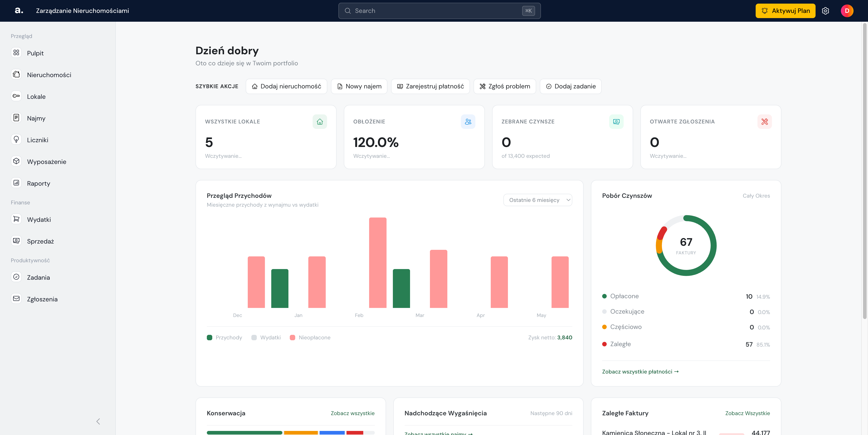
Task: Click the Pulpit dashboard icon in sidebar
Action: pyautogui.click(x=16, y=52)
